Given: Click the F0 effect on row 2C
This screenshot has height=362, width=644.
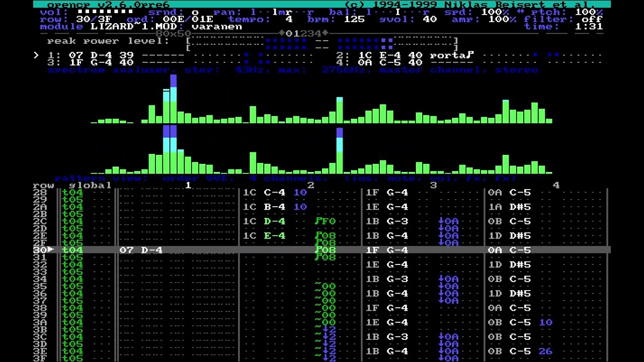Looking at the screenshot, I should (x=325, y=222).
